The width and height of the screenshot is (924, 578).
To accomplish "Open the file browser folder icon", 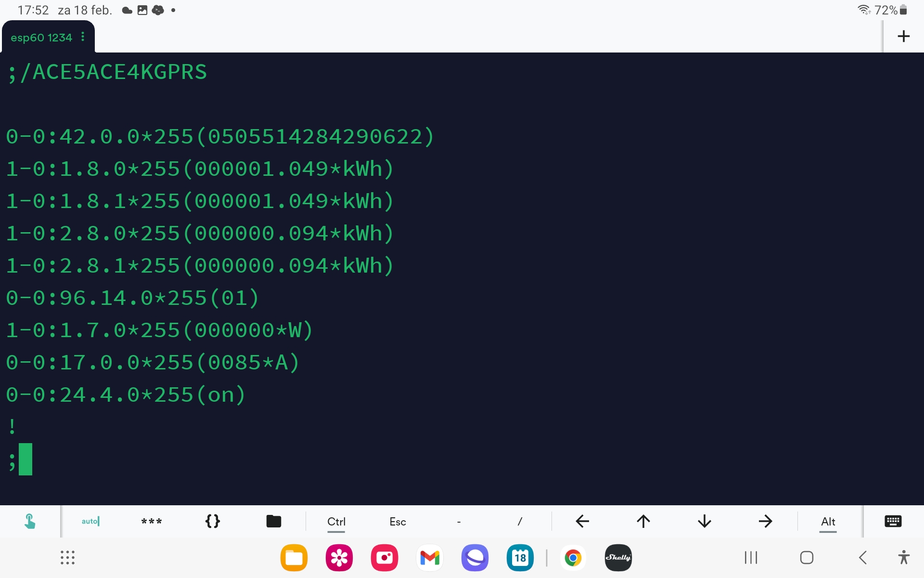I will click(273, 521).
